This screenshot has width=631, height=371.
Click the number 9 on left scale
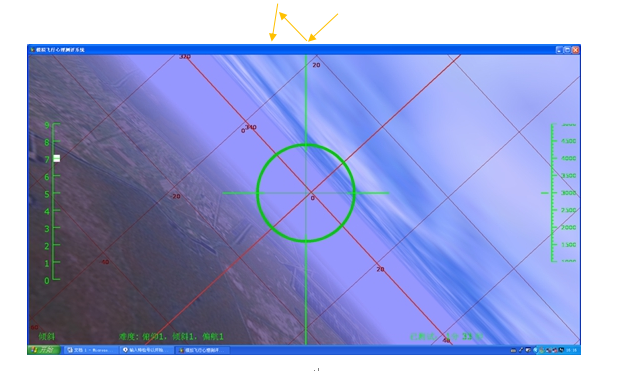pos(47,125)
